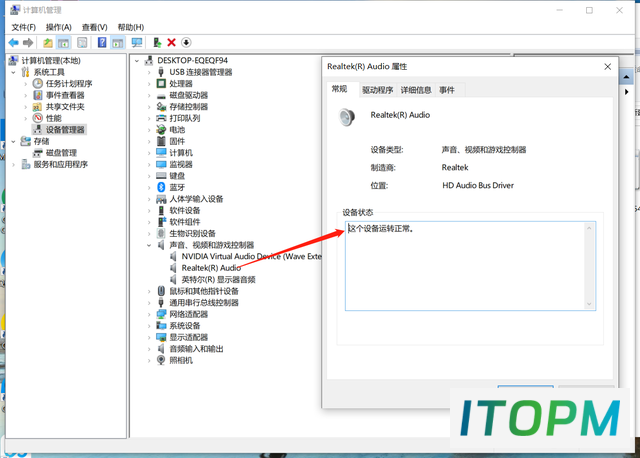The image size is (640, 458).
Task: Click the 磁盘管理 disk icon
Action: (38, 153)
